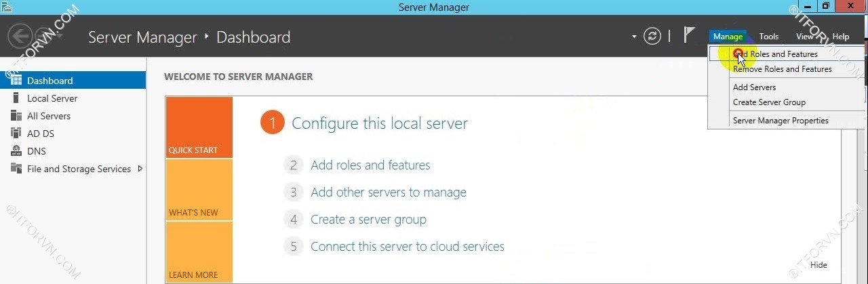Select the Dashboard icon in the sidebar

coord(16,81)
